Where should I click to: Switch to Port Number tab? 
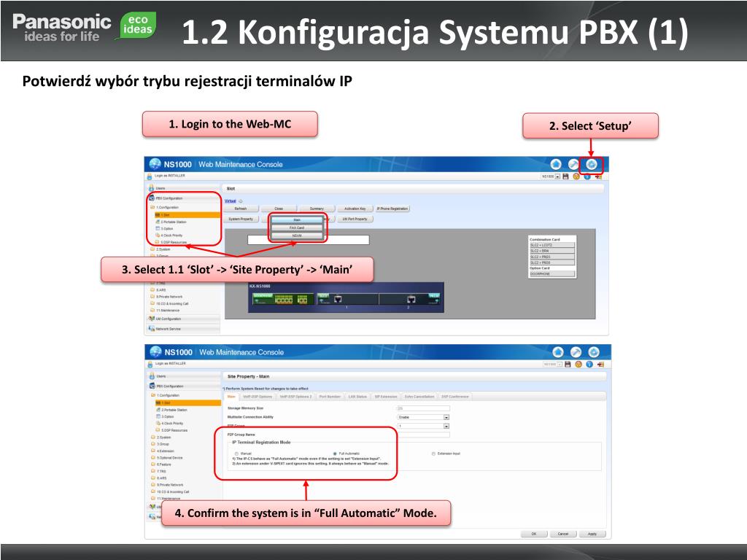click(330, 397)
